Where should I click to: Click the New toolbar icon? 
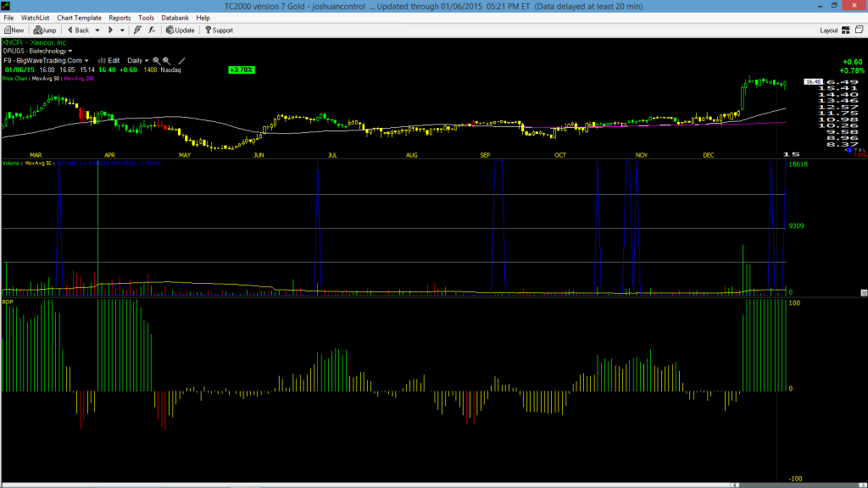[x=14, y=30]
